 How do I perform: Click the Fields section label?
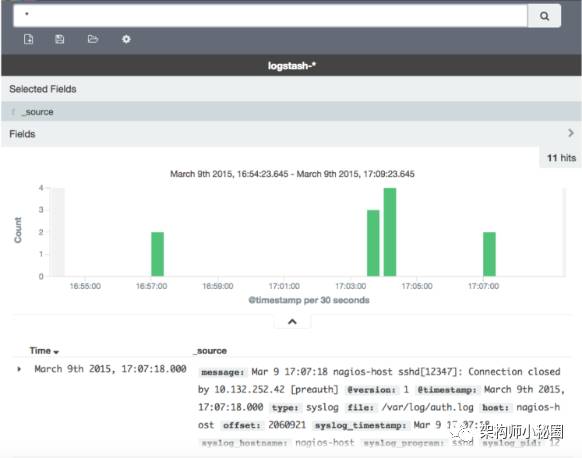click(22, 134)
